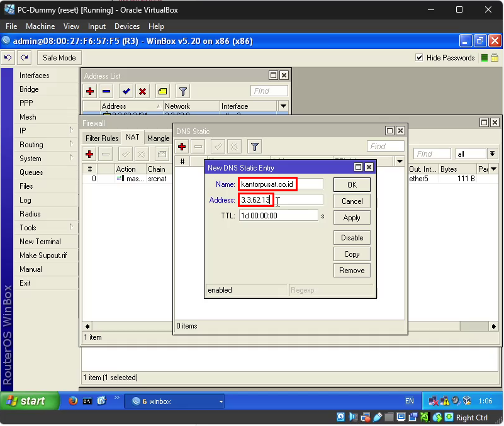Screen dimensions: 504x426
Task: Select srcnat masquerade rule row
Action: click(x=127, y=179)
